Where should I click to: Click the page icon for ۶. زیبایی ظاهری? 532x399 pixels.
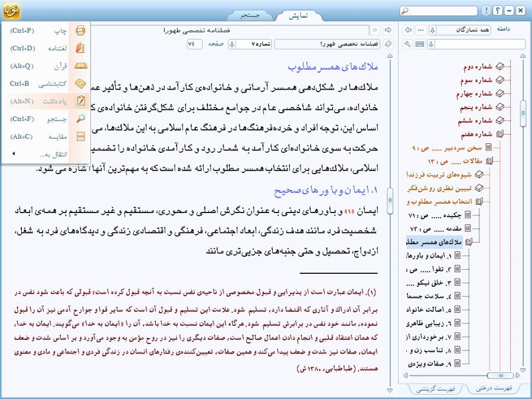click(x=458, y=323)
